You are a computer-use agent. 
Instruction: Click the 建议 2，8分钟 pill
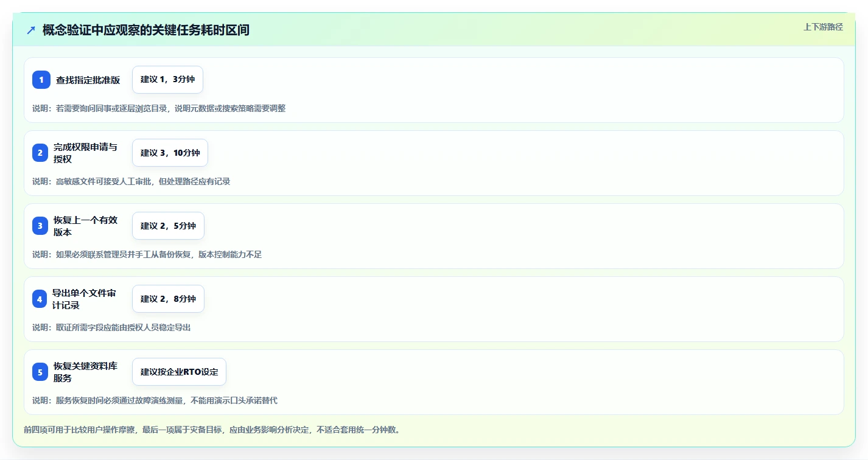168,299
